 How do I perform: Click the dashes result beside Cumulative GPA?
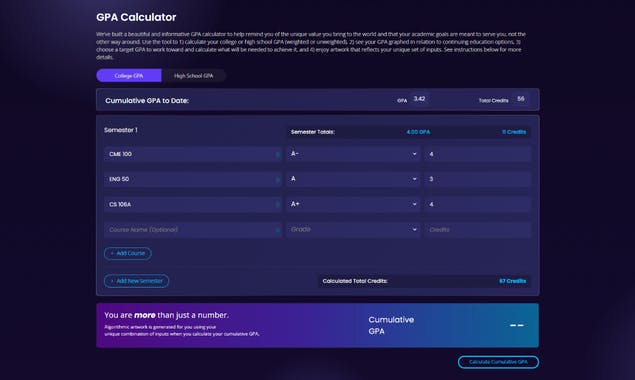point(516,325)
